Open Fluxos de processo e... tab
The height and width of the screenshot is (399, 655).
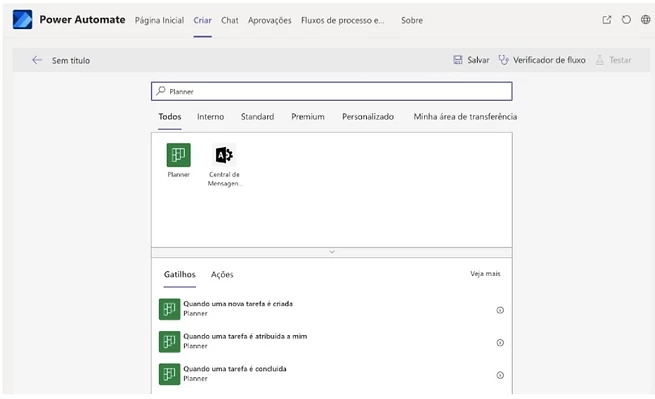tap(343, 20)
